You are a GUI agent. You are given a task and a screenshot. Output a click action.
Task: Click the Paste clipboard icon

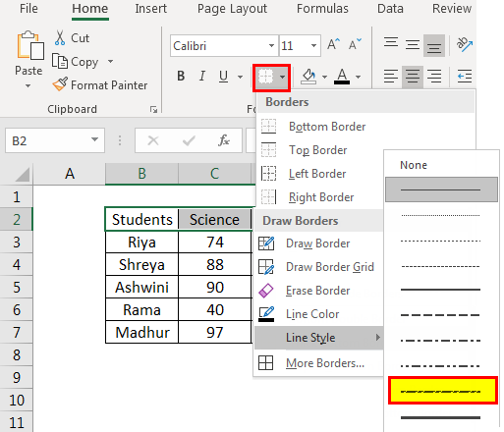[29, 46]
